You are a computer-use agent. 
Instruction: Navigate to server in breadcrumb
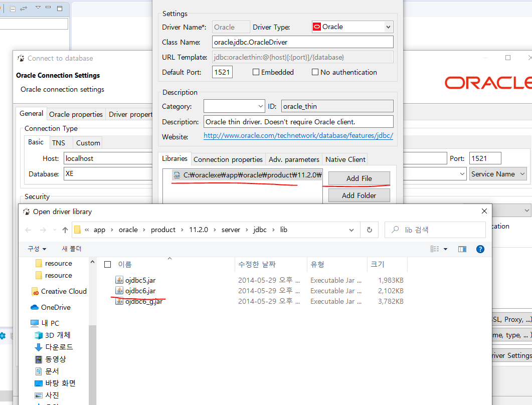coord(231,230)
